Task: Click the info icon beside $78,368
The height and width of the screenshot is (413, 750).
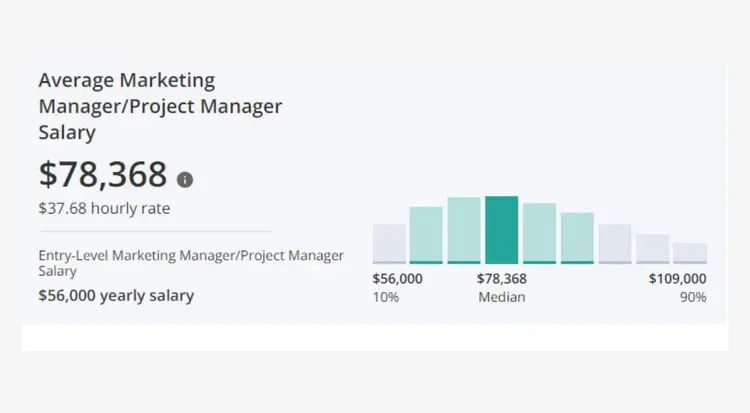Action: (185, 180)
